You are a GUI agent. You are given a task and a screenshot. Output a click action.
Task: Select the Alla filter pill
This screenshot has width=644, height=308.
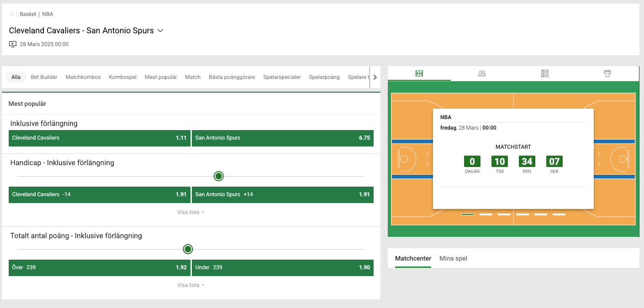[16, 77]
